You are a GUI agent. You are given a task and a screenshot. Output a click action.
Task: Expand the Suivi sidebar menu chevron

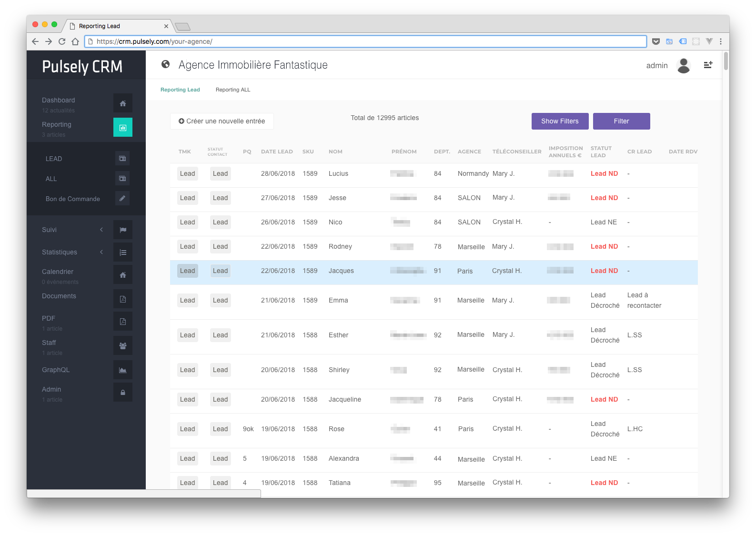(101, 230)
